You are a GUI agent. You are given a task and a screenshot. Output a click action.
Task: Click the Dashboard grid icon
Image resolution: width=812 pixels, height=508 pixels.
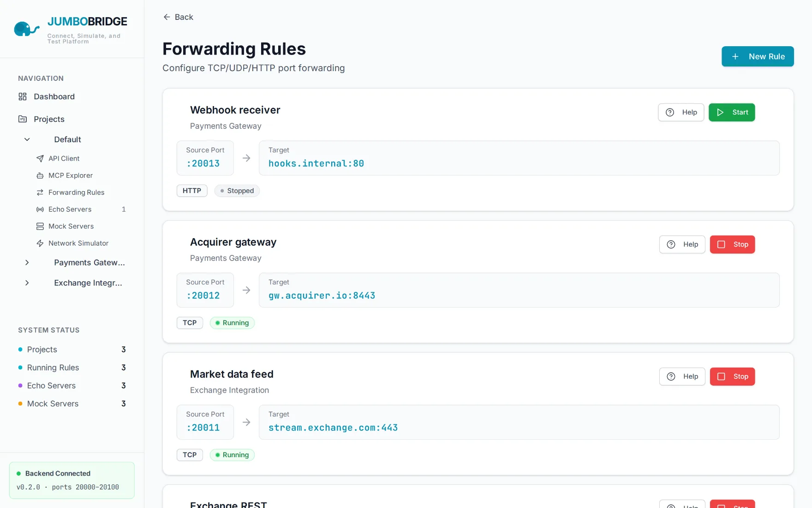click(x=22, y=97)
